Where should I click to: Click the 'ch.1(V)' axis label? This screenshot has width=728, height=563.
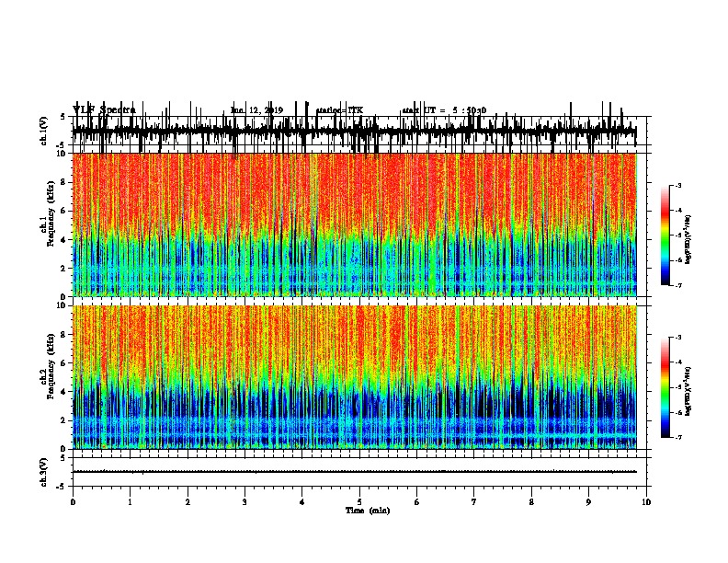[43, 131]
